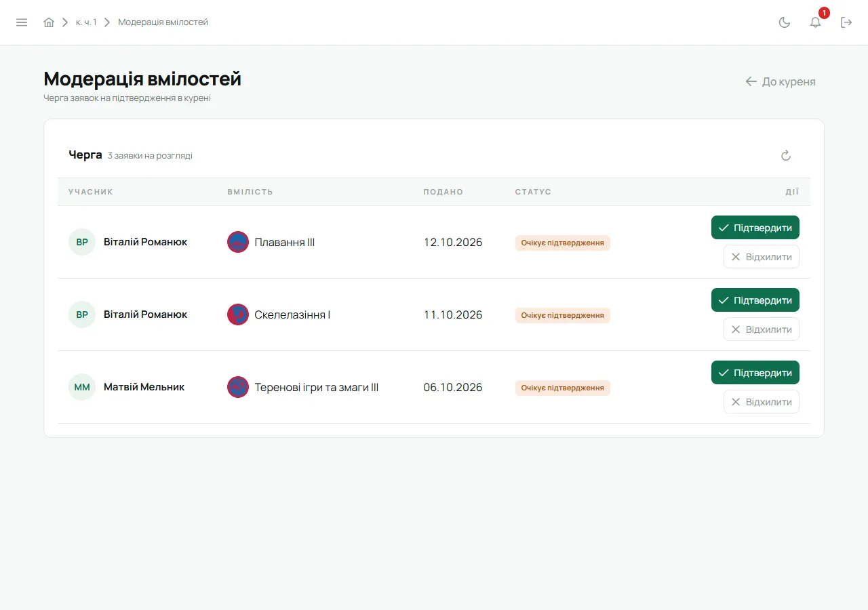The width and height of the screenshot is (868, 610).
Task: Go back via До куреня link
Action: [781, 82]
